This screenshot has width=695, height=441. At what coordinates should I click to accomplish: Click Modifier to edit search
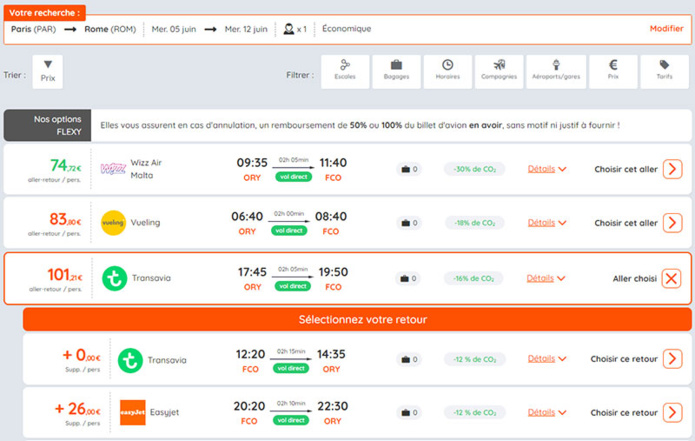[666, 29]
